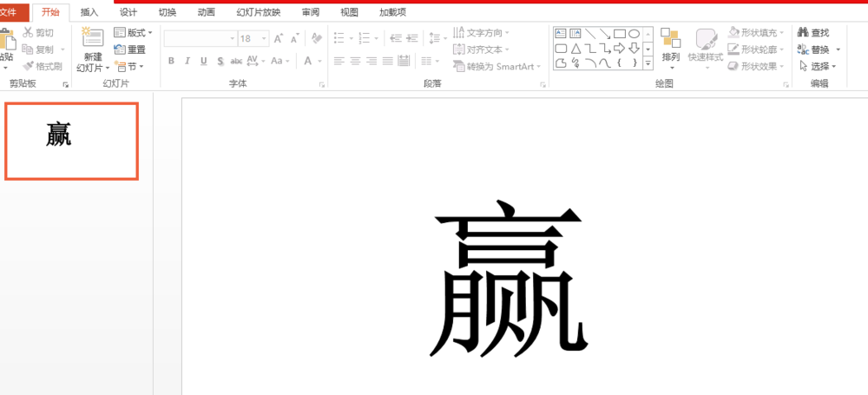Pick the elbow connector shape
The image size is (868, 395).
[590, 49]
